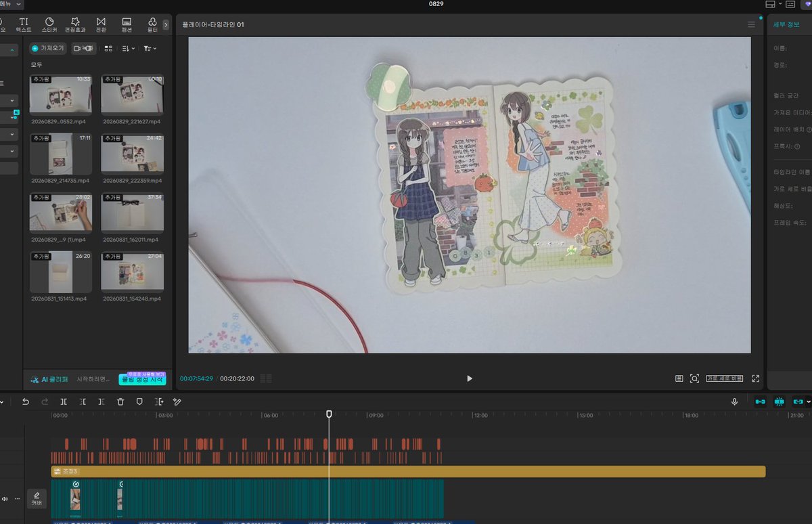Delete right of playhead trim tool
The width and height of the screenshot is (812, 524).
pyautogui.click(x=101, y=401)
